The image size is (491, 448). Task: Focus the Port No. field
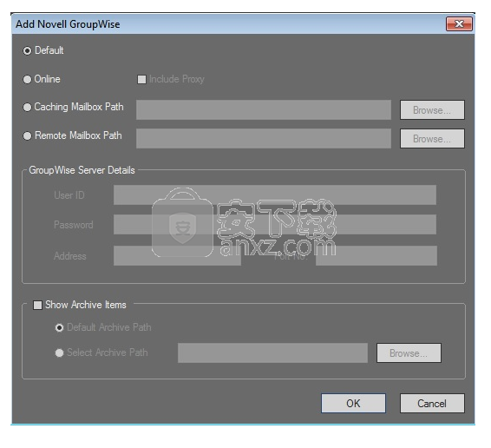(376, 256)
